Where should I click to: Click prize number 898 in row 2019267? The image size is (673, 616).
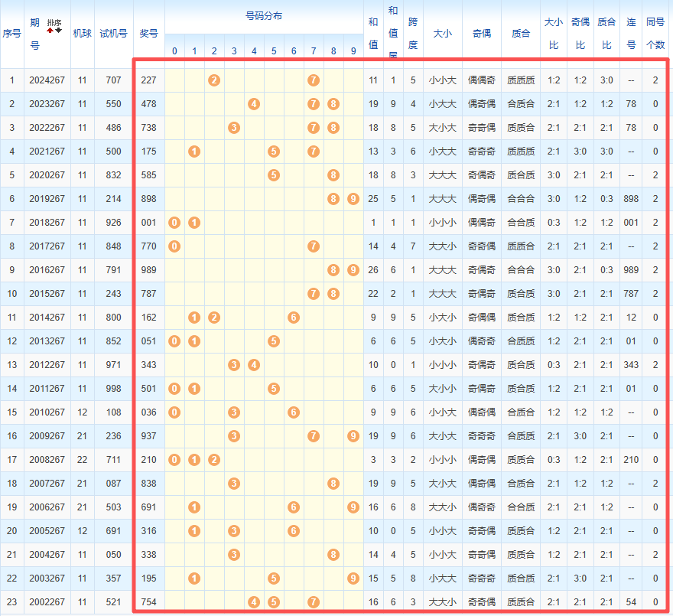coord(148,199)
